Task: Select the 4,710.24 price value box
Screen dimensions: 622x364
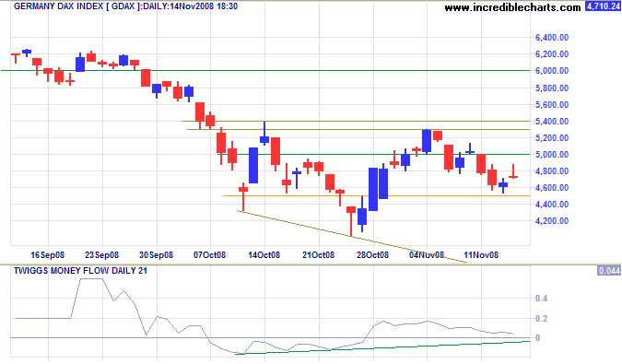Action: click(x=603, y=6)
